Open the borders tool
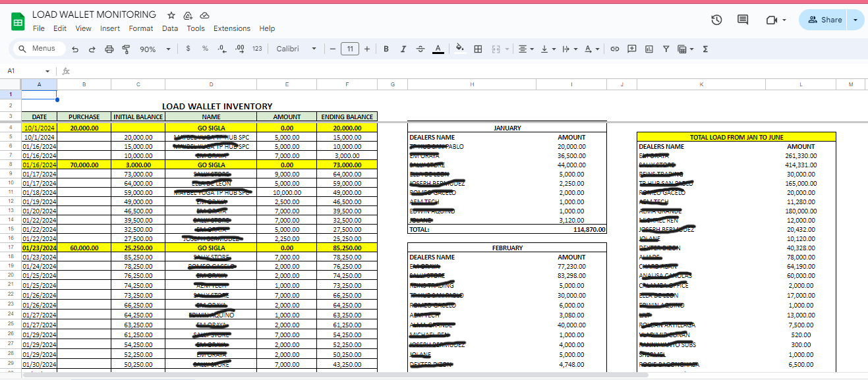Viewport: 868px width, 380px height. [478, 49]
